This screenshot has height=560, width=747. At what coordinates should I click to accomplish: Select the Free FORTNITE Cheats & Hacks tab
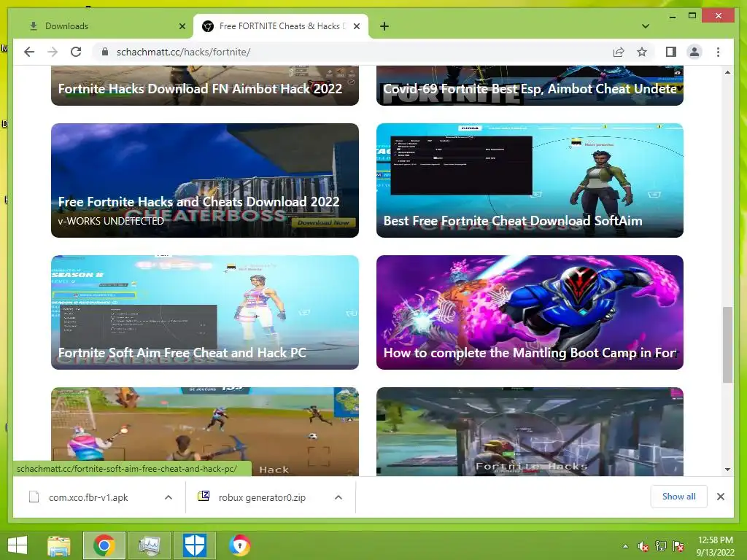(x=281, y=26)
